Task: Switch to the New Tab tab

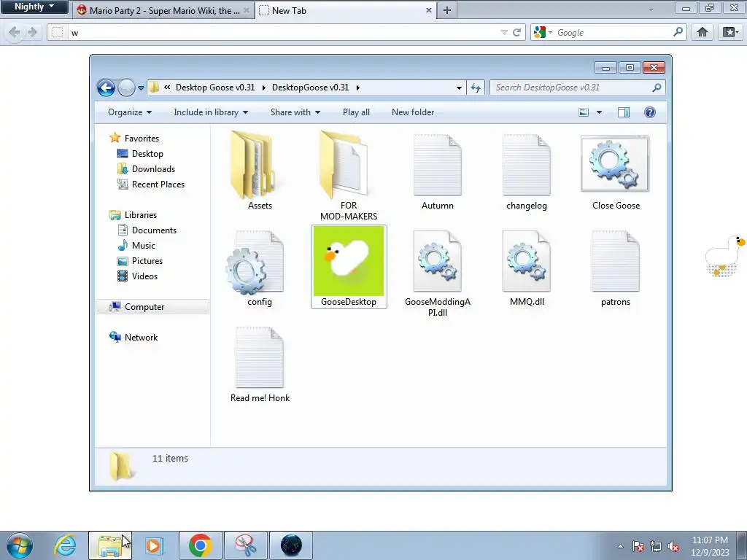Action: click(x=346, y=10)
